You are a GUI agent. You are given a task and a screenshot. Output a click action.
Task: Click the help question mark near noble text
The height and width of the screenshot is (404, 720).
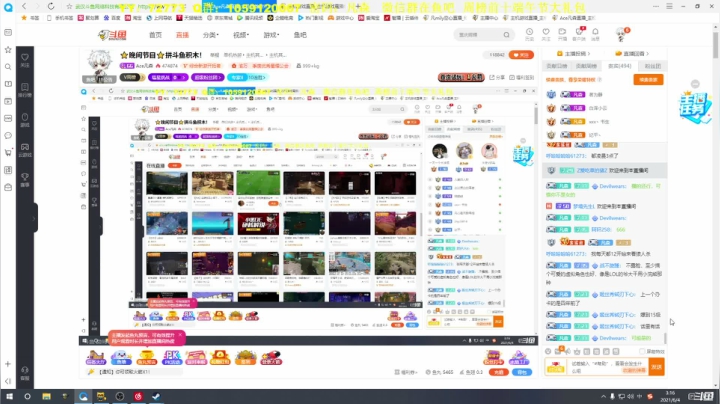tap(600, 80)
